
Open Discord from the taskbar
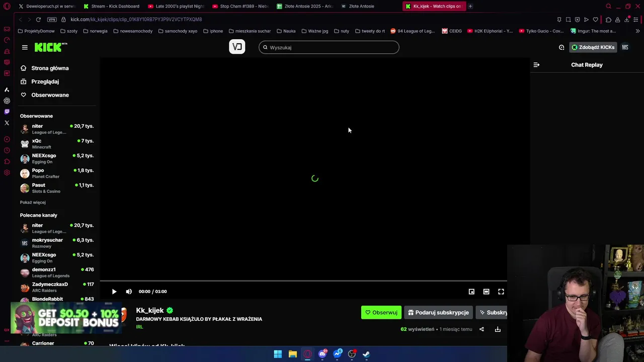coord(323,354)
